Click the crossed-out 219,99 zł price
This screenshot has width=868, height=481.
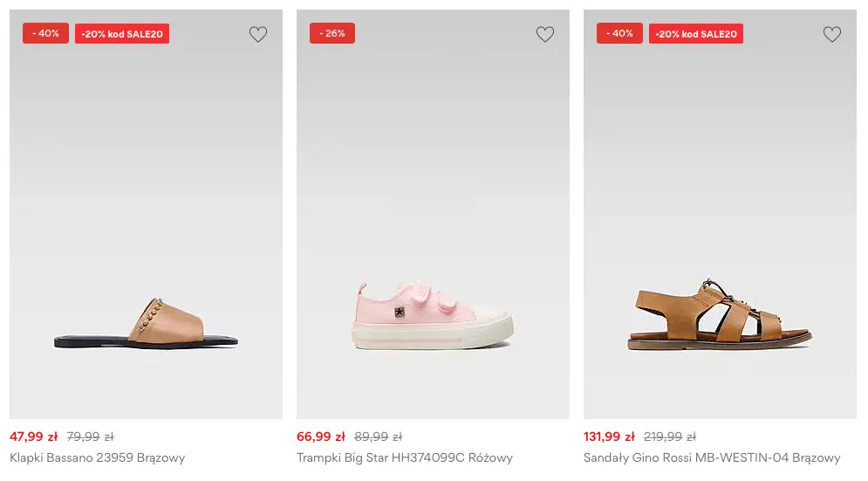(x=669, y=436)
